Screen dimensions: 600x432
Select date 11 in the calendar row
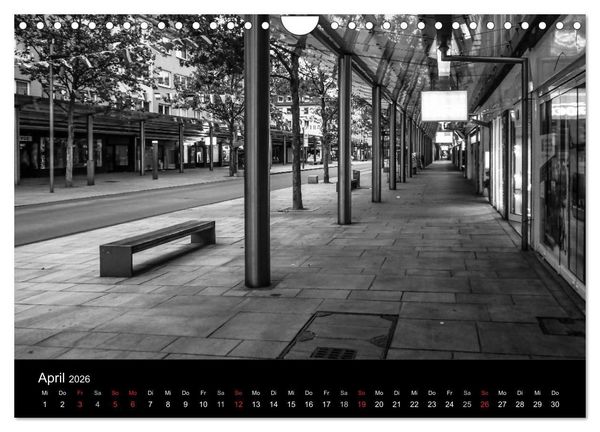coord(221,404)
